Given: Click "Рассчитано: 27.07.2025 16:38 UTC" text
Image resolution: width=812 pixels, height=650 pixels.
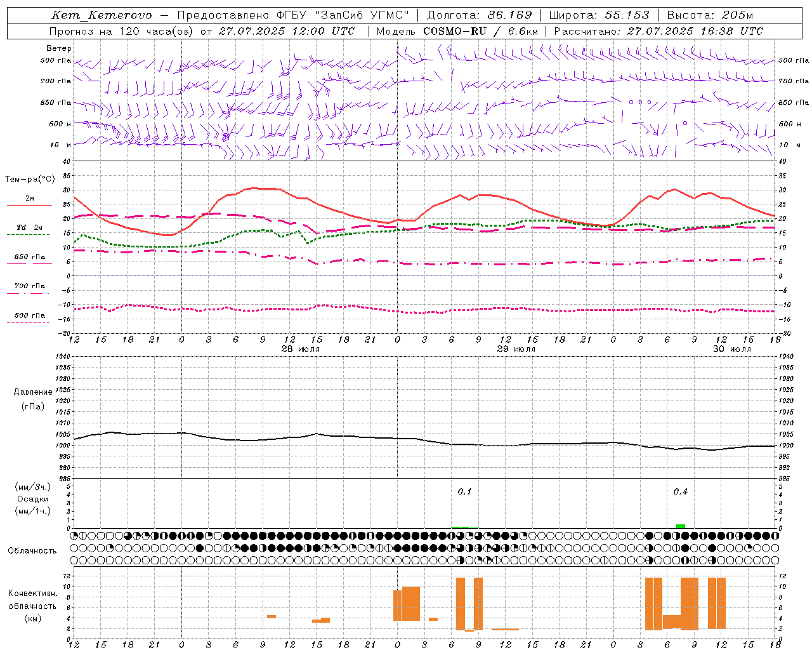Looking at the screenshot, I should pos(658,31).
